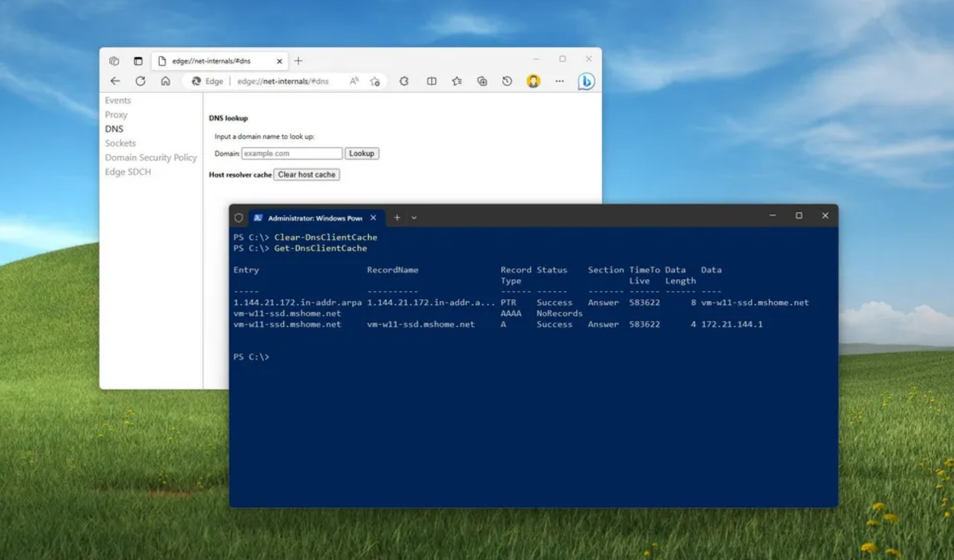
Task: Toggle Edge vertical tabs icon
Action: pyautogui.click(x=138, y=61)
